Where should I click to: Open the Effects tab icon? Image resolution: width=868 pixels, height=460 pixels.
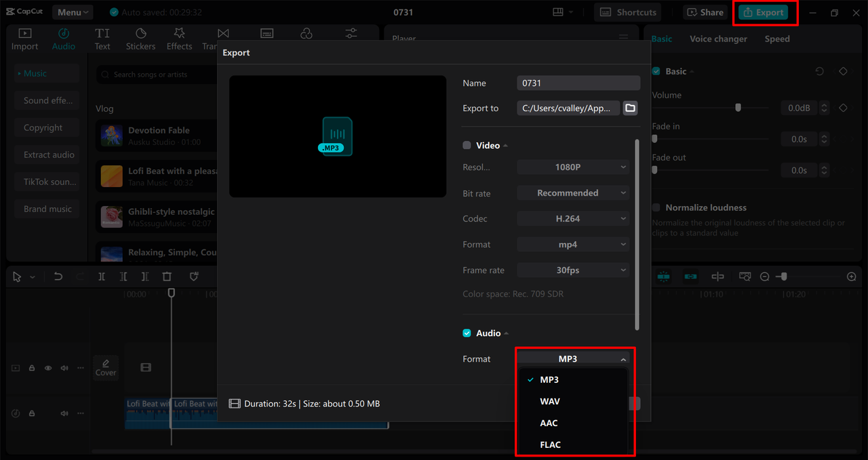click(179, 33)
